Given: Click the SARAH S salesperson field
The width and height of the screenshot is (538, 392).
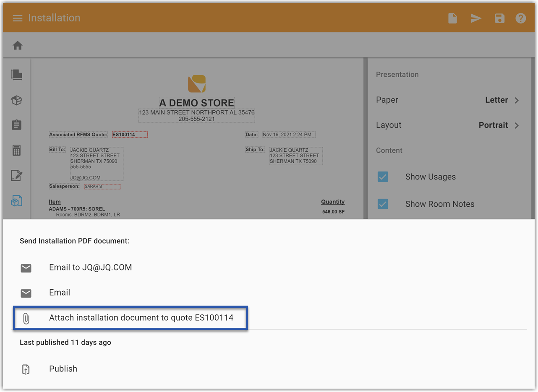Looking at the screenshot, I should pos(102,187).
